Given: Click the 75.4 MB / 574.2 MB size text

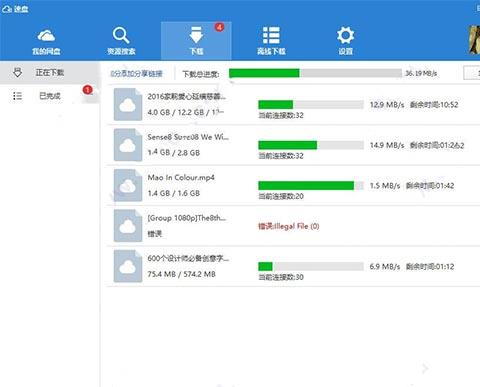Looking at the screenshot, I should coord(181,274).
